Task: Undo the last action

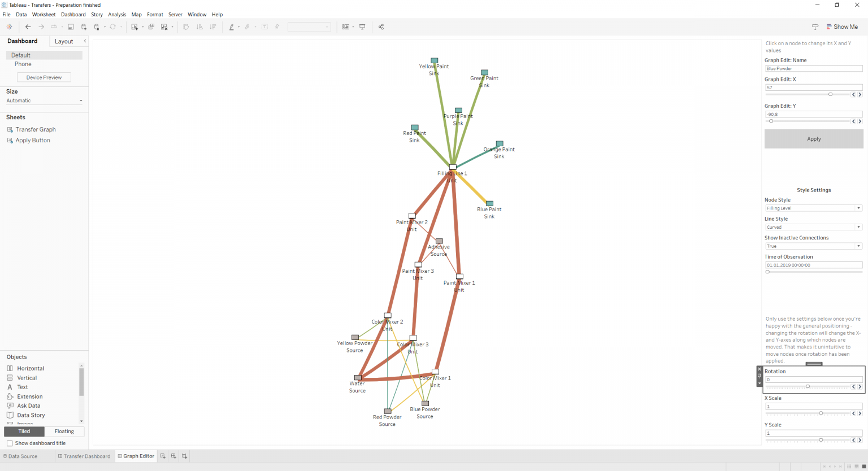Action: [27, 27]
